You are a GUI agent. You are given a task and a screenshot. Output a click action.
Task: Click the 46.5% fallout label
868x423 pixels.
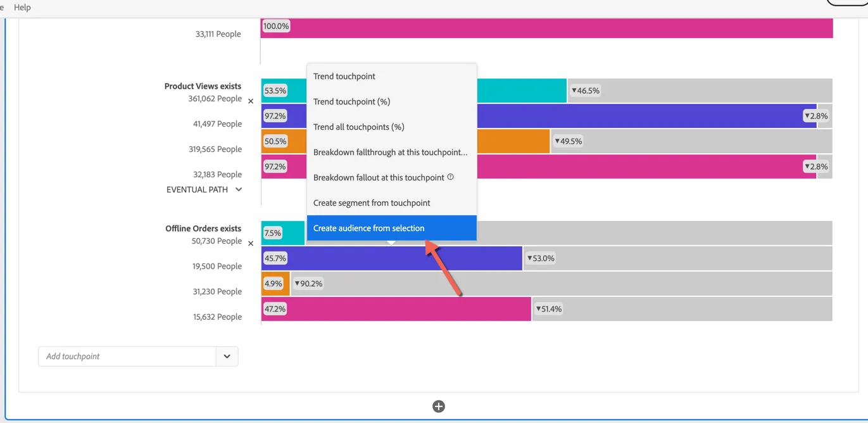(586, 91)
